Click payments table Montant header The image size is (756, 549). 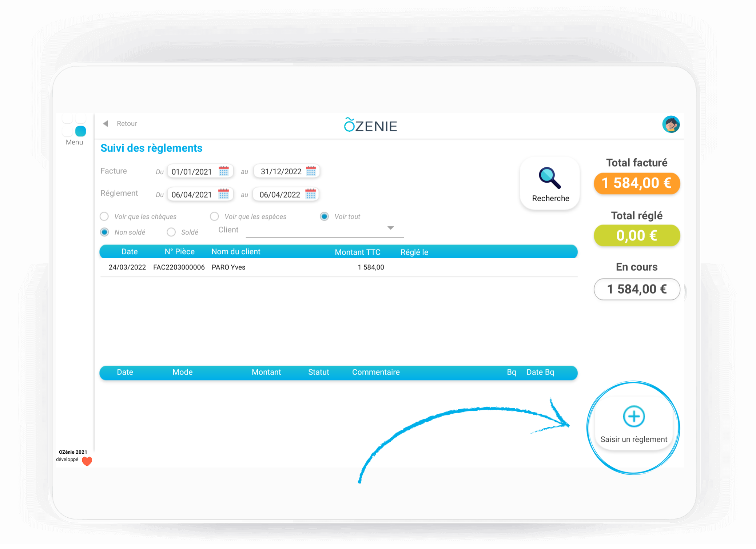click(266, 372)
